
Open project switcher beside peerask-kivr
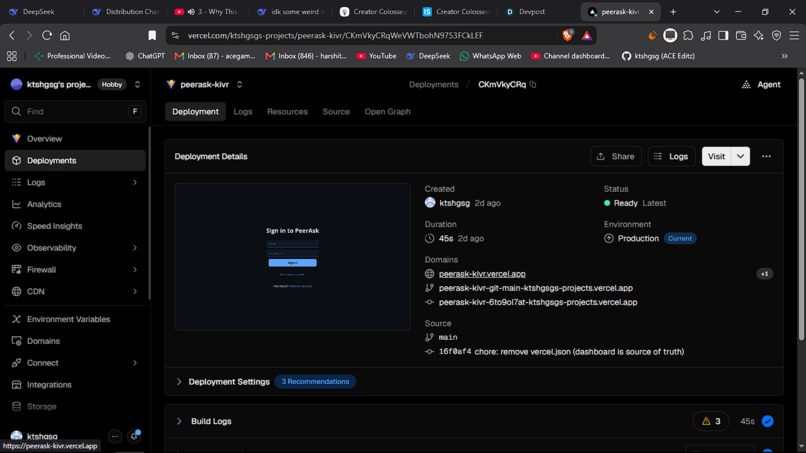point(240,84)
